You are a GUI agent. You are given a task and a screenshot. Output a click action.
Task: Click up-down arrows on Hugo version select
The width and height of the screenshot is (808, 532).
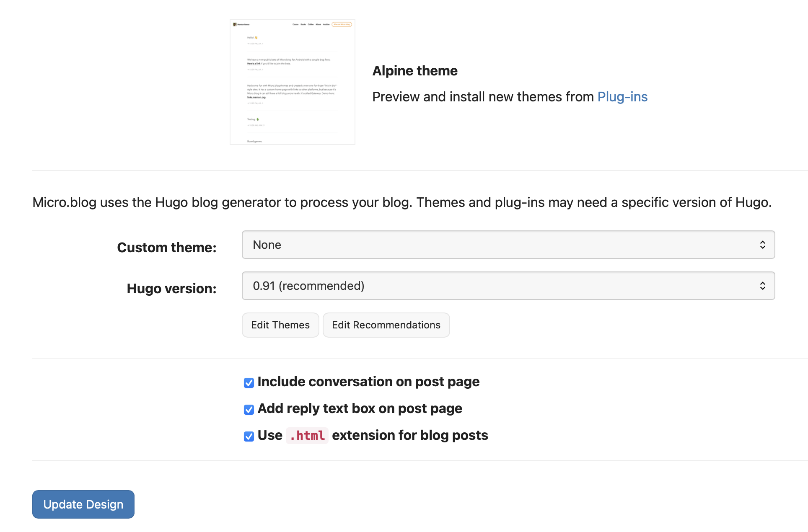762,286
